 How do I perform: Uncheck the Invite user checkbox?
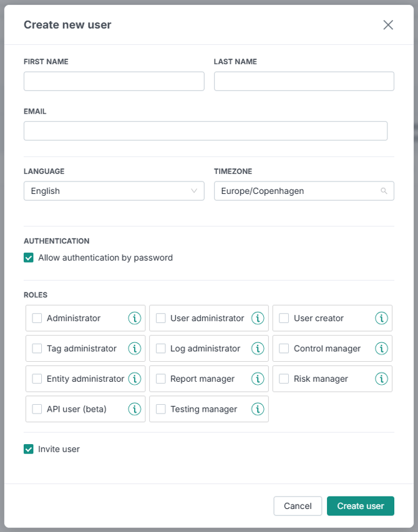29,449
